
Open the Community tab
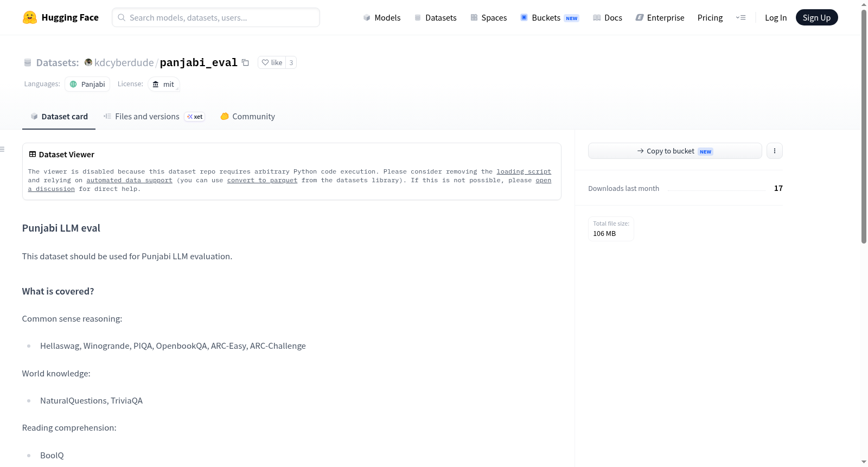[247, 116]
